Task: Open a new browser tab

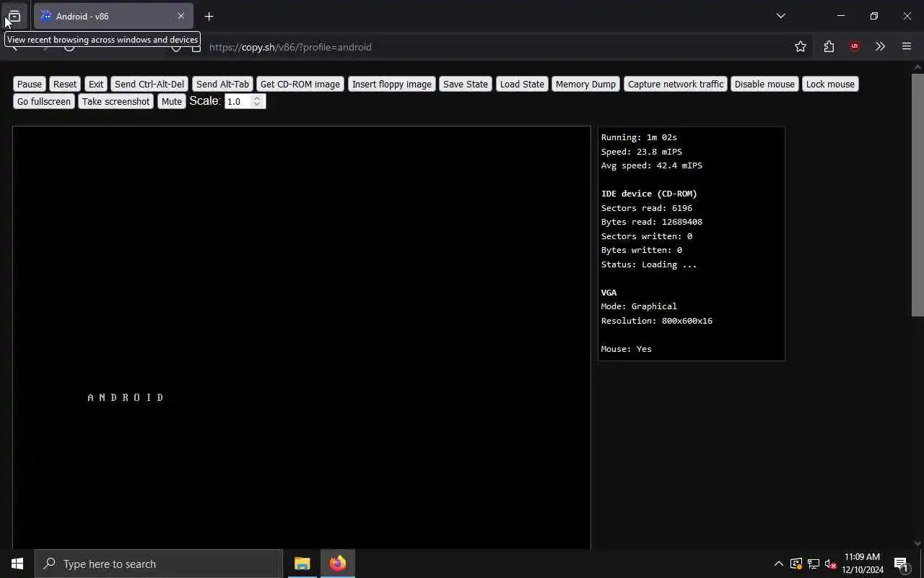Action: point(209,16)
